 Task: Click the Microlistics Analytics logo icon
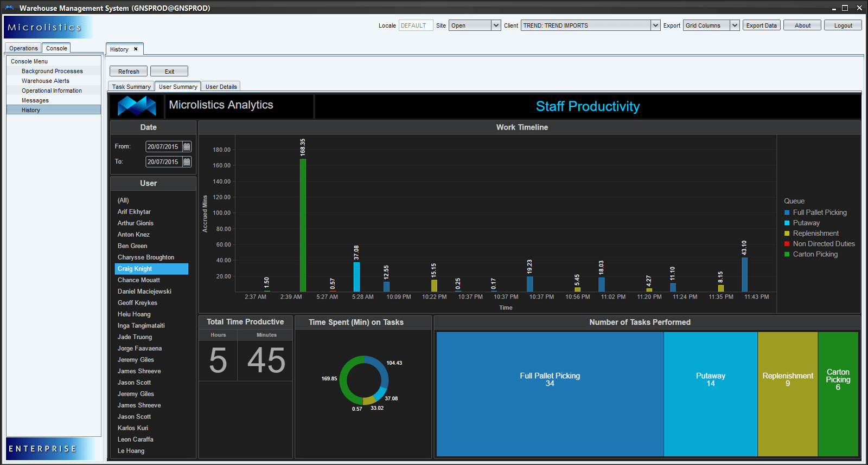click(x=137, y=106)
